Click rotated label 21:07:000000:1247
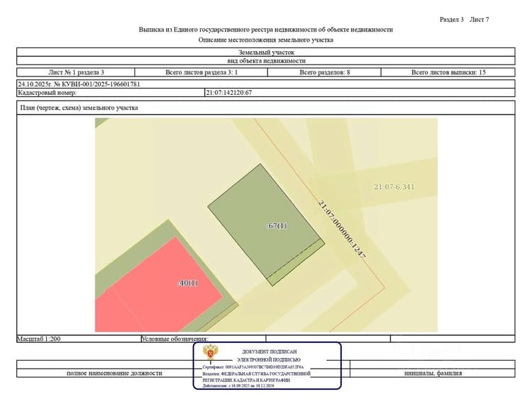The width and height of the screenshot is (532, 411). (x=342, y=230)
